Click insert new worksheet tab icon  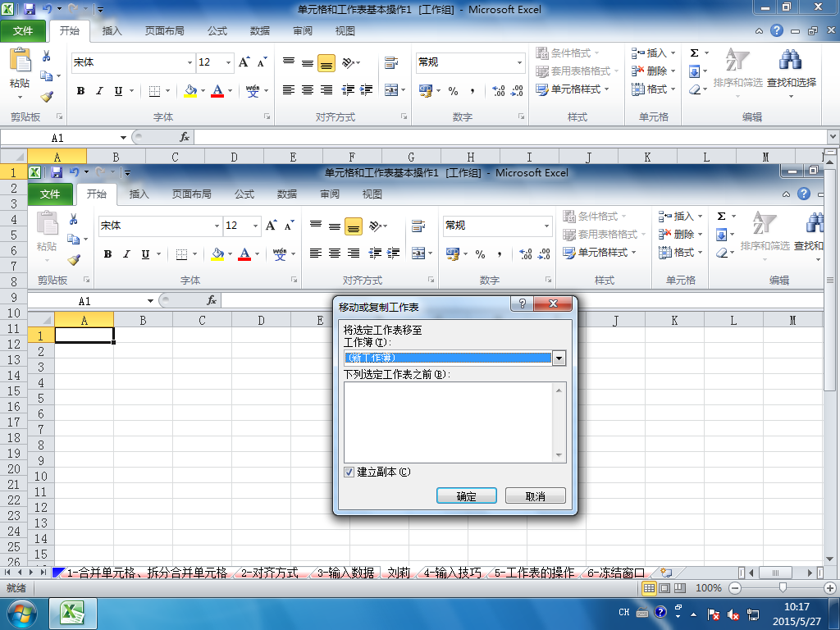666,573
